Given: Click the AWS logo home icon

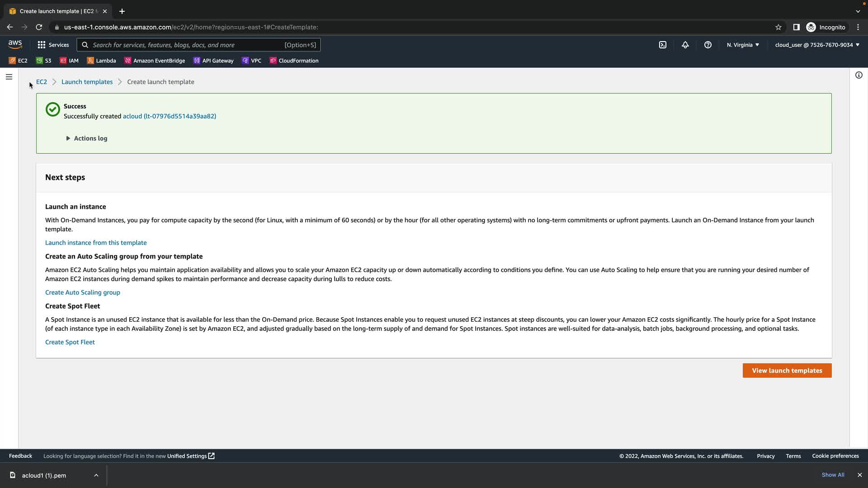Looking at the screenshot, I should (x=15, y=44).
